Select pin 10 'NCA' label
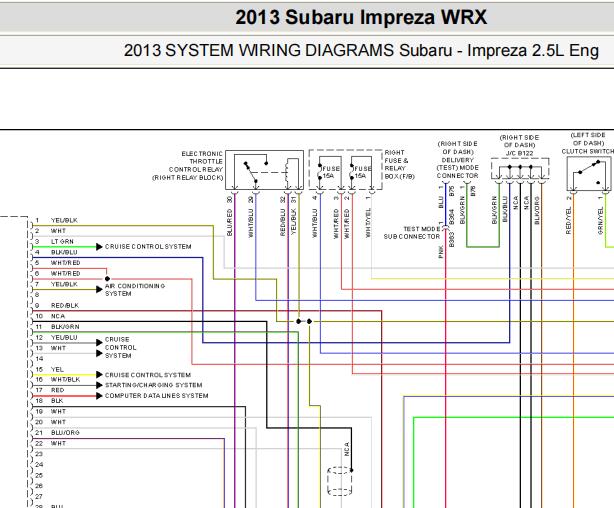 [x=58, y=316]
